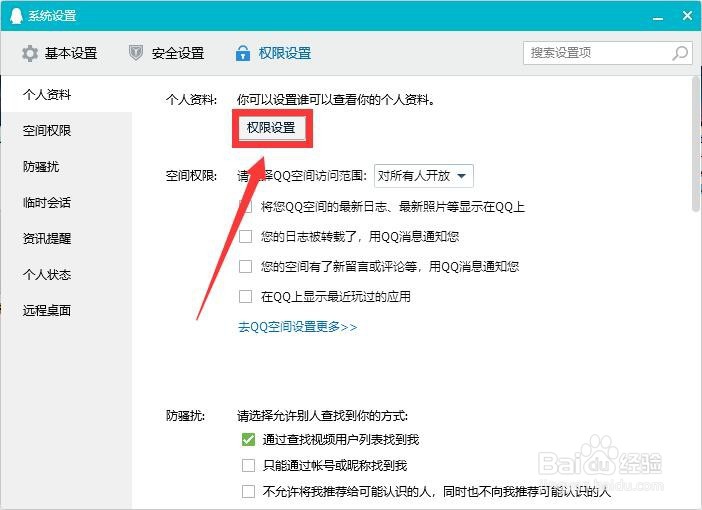Image resolution: width=702 pixels, height=510 pixels.
Task: Select 资讯提醒 in the left sidebar
Action: coord(66,238)
